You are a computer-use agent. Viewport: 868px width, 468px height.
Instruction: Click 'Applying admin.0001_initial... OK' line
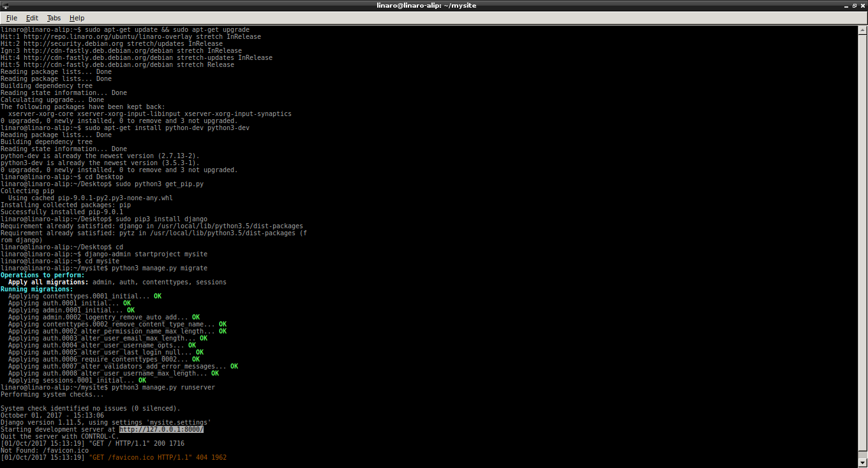pyautogui.click(x=71, y=311)
